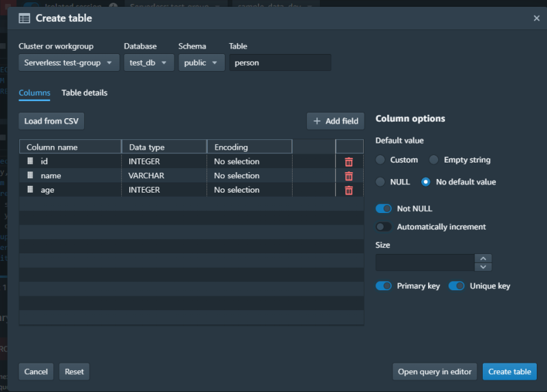
Task: Click the drag handle beside name column
Action: pyautogui.click(x=30, y=176)
